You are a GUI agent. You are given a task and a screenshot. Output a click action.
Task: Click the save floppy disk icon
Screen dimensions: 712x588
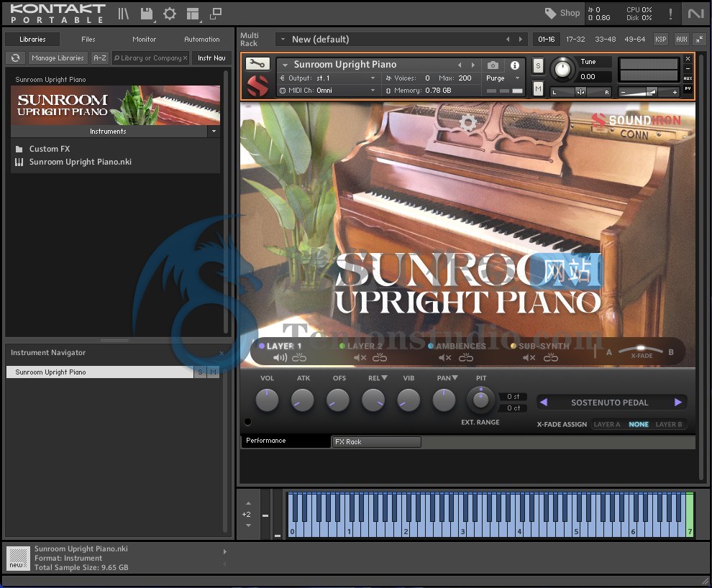pyautogui.click(x=147, y=14)
